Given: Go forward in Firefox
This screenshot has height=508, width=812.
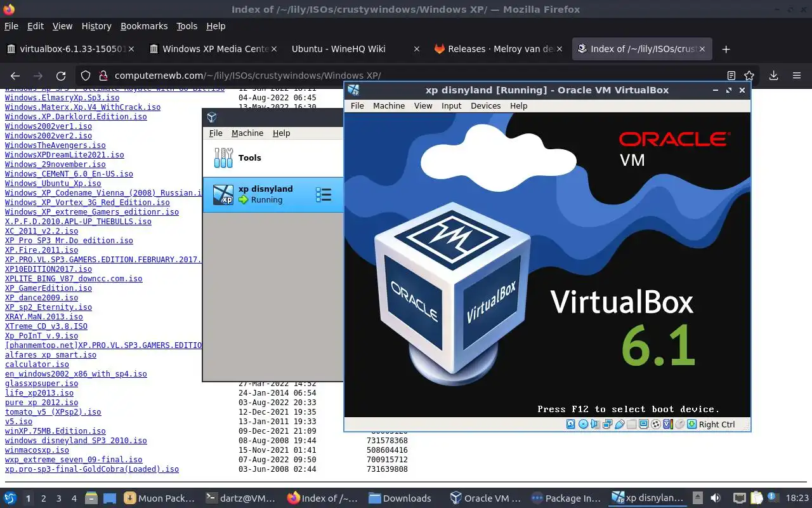Looking at the screenshot, I should [x=38, y=76].
